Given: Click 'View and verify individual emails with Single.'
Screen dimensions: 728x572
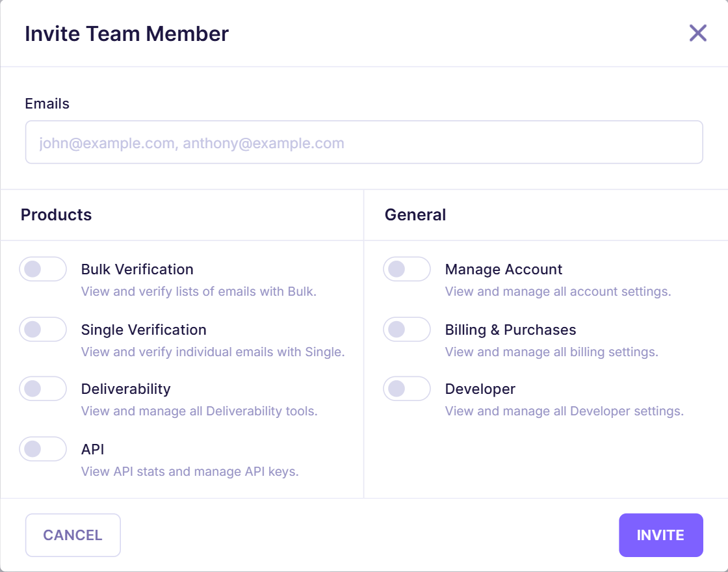Looking at the screenshot, I should click(213, 352).
